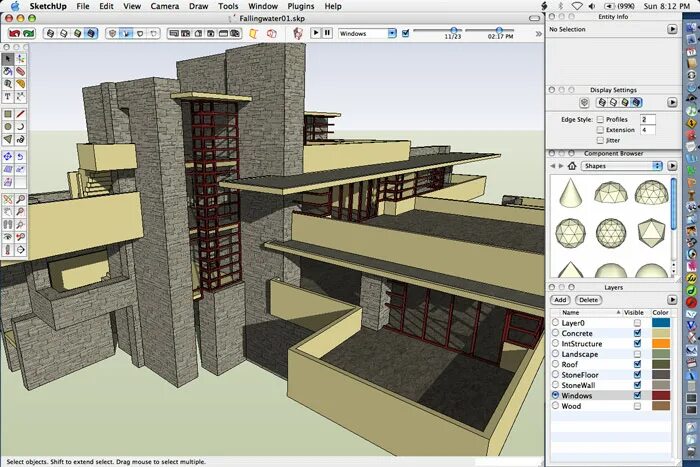The image size is (700, 467).
Task: Open the Plugins menu
Action: [x=301, y=6]
